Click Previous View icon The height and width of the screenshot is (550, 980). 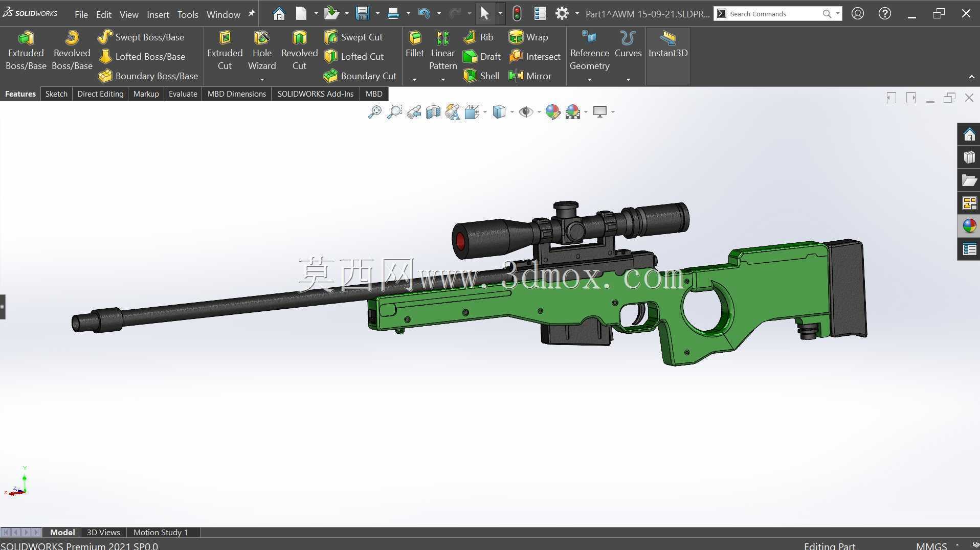click(x=414, y=111)
